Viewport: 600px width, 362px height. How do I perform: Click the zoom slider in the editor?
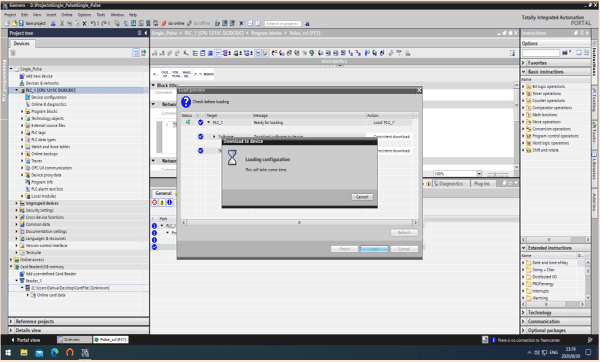pos(495,174)
